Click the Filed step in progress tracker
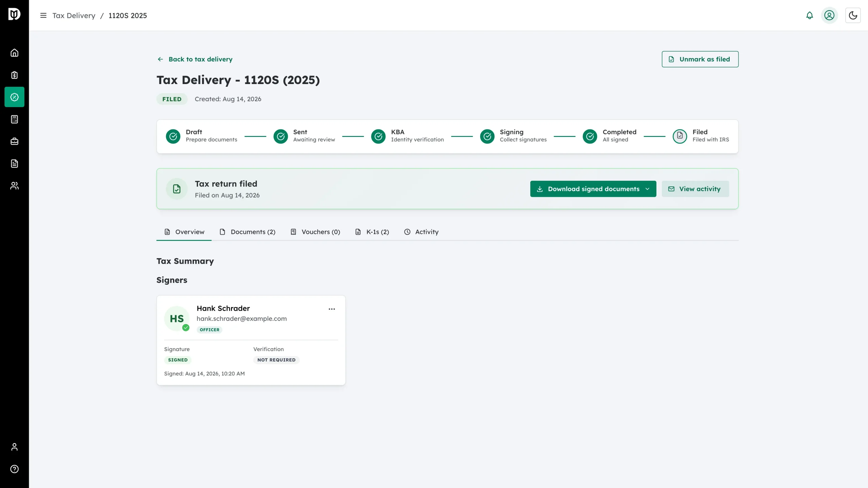This screenshot has height=488, width=868. [701, 136]
